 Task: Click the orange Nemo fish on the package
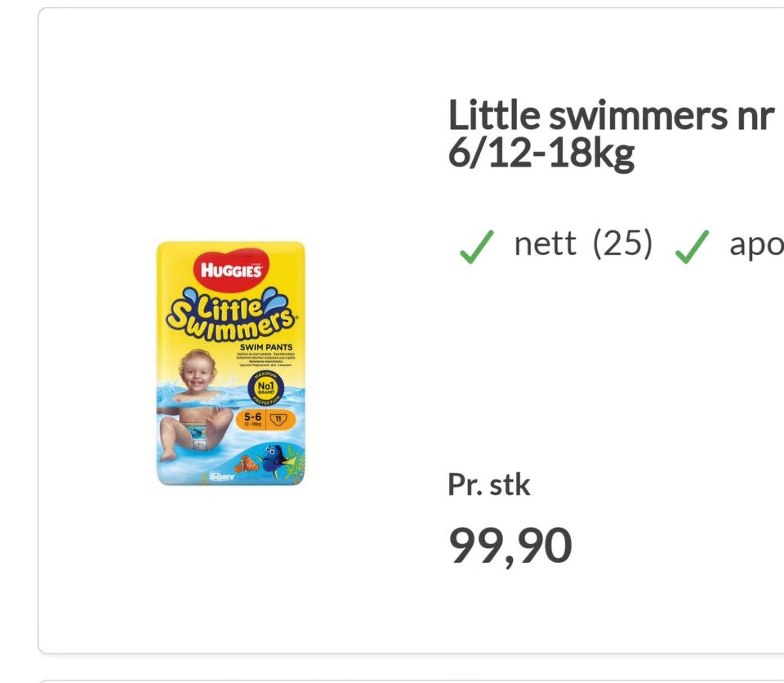(x=247, y=463)
